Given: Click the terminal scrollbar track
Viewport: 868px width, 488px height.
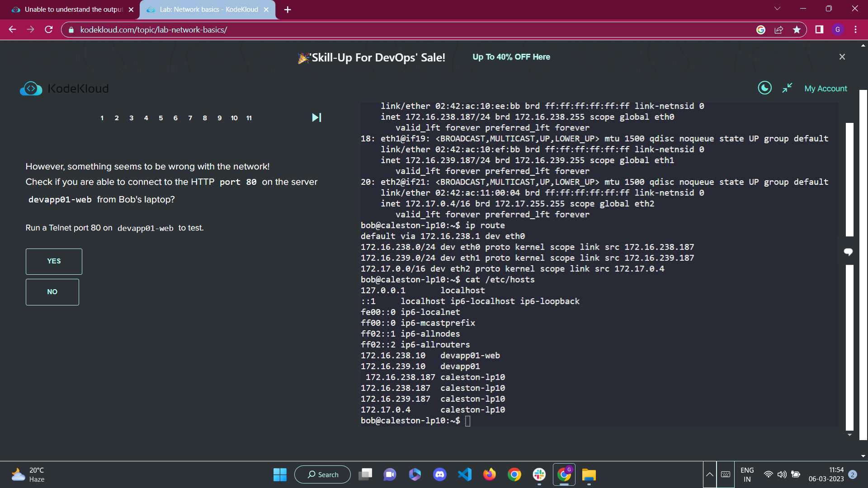Looking at the screenshot, I should click(x=849, y=343).
